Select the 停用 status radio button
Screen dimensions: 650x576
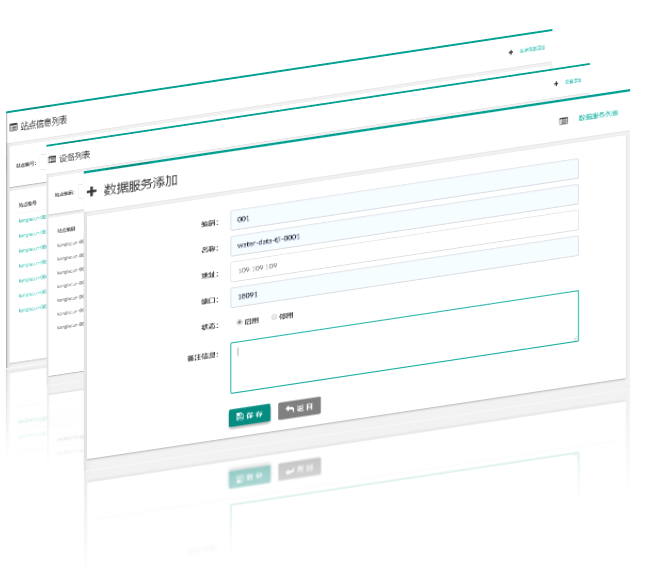[x=274, y=317]
